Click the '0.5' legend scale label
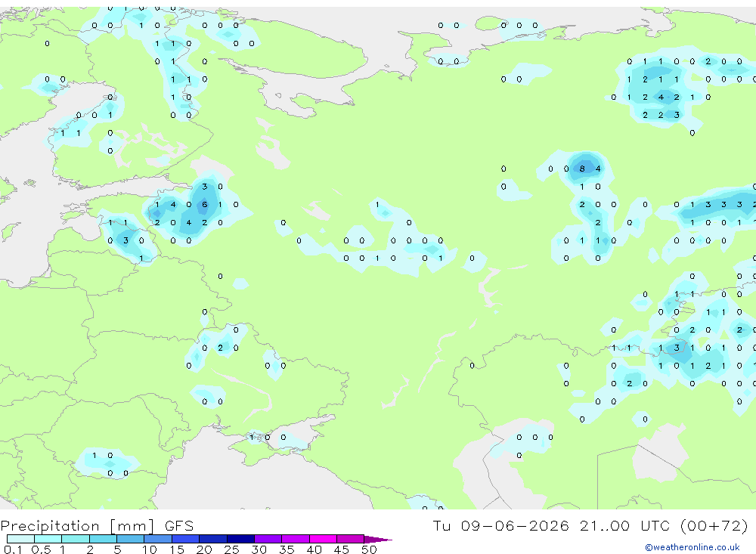 pos(41,549)
